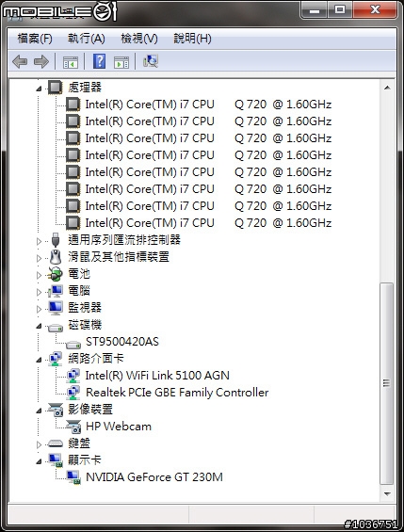This screenshot has height=532, width=404.
Task: Collapse the 網路介面卡 category
Action: [39, 360]
